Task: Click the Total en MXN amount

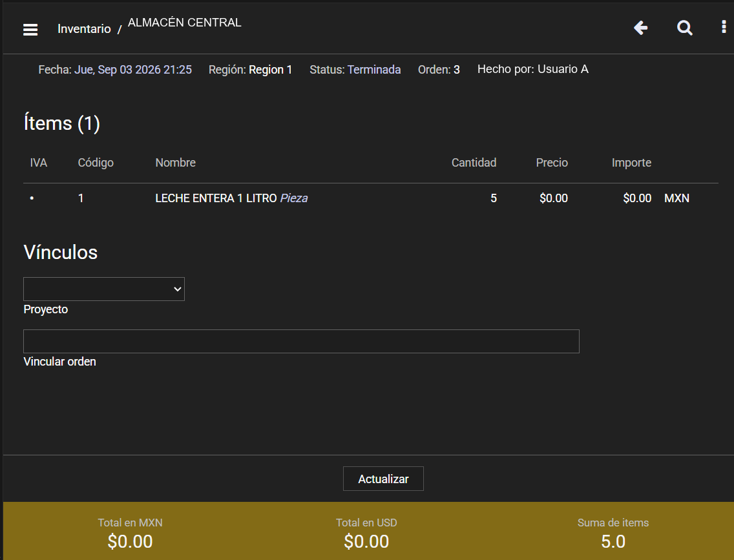Action: point(130,542)
